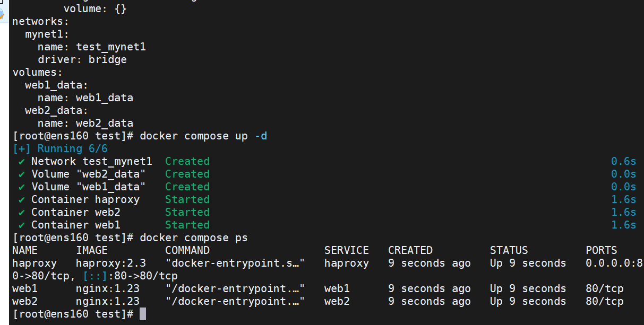Click the partial icon at the window's left edge
This screenshot has height=325, width=644.
tap(2, 12)
